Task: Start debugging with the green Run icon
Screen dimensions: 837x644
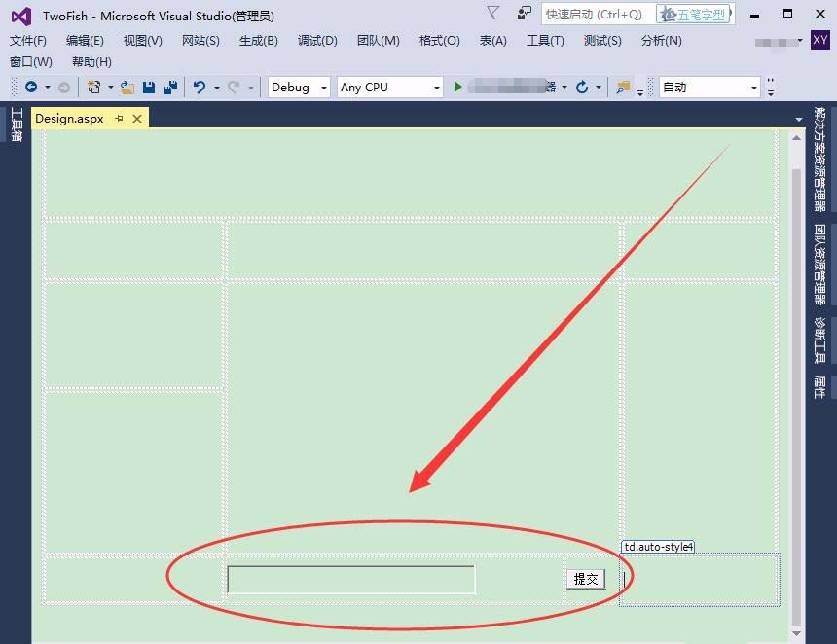Action: point(457,87)
